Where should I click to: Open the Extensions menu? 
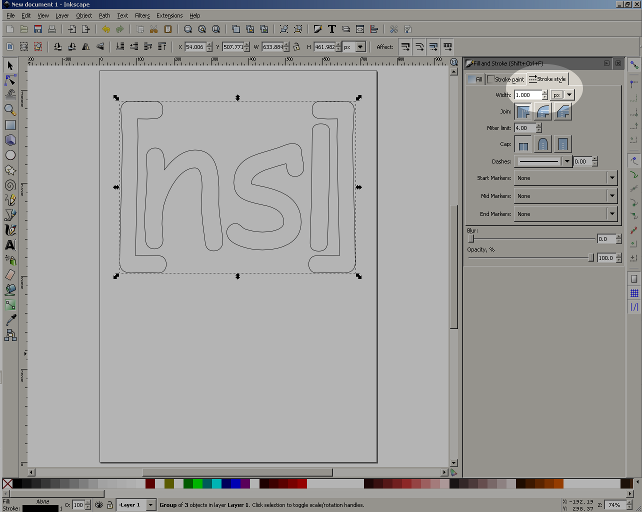(x=169, y=16)
